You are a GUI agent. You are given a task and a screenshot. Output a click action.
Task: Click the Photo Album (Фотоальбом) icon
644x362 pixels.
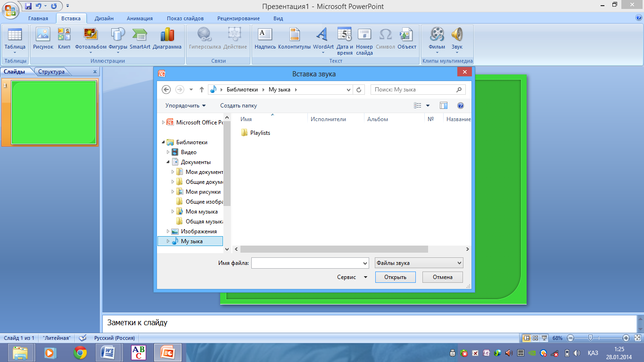(x=91, y=35)
